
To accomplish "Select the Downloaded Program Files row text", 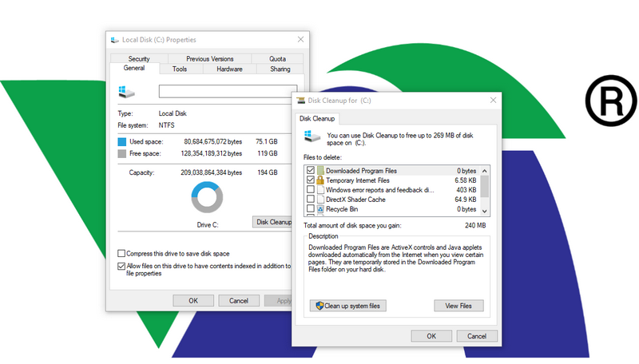I will tap(361, 171).
